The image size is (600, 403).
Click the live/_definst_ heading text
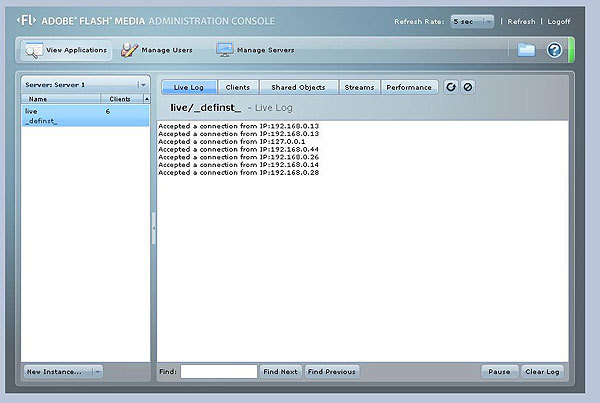point(206,108)
